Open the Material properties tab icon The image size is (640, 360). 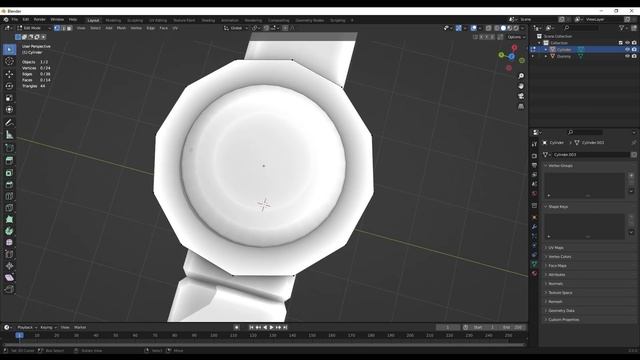point(534,273)
